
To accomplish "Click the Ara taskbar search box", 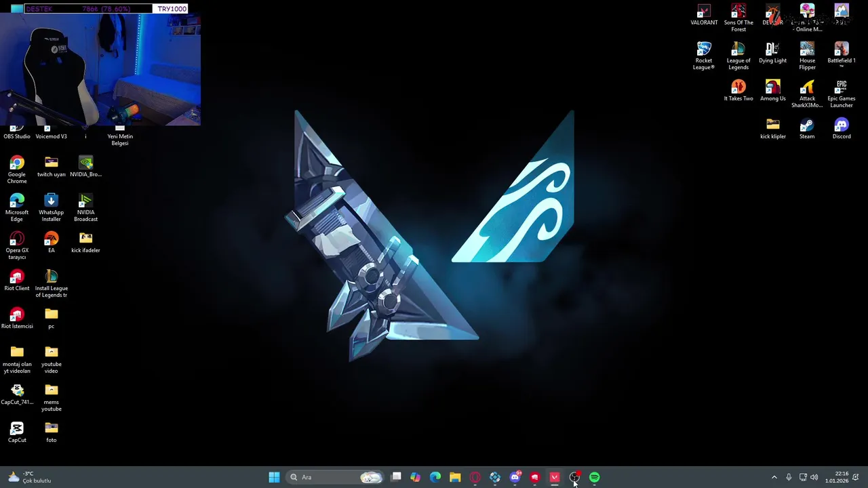I will (x=335, y=477).
